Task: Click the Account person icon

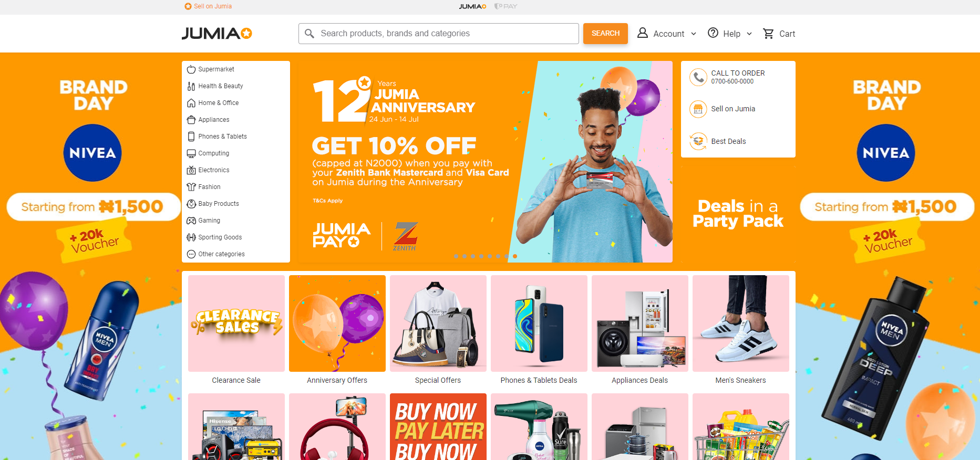Action: tap(642, 33)
